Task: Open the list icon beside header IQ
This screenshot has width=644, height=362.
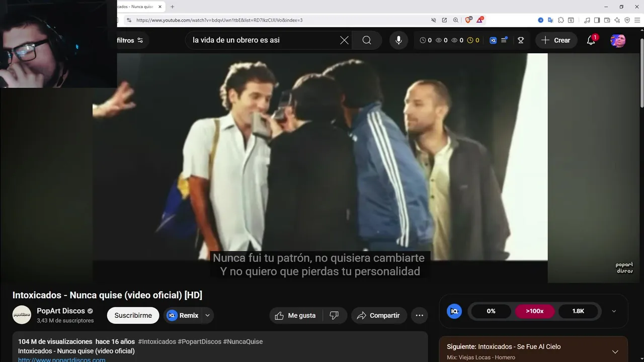Action: click(505, 40)
